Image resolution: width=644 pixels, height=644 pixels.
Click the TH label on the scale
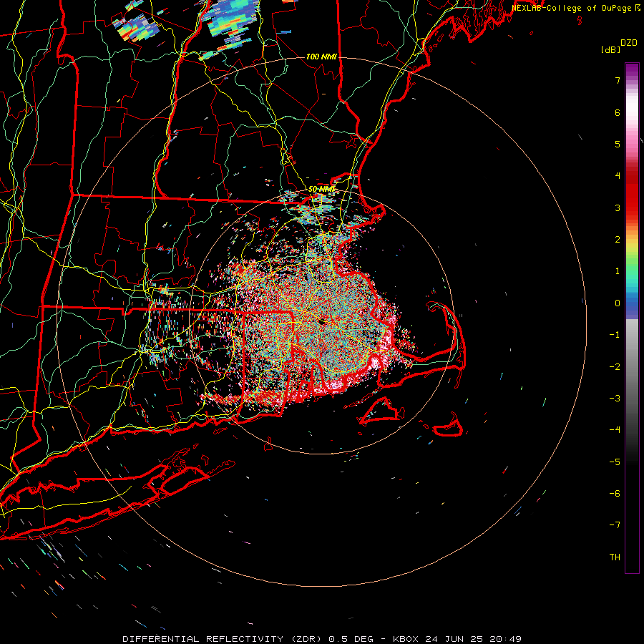click(x=615, y=557)
